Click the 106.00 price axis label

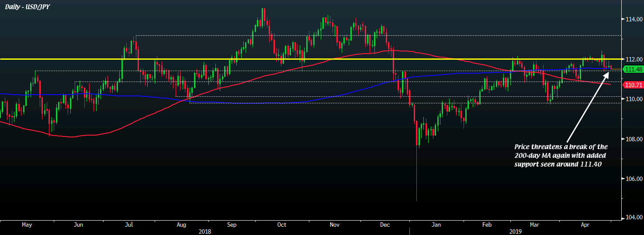pos(633,179)
